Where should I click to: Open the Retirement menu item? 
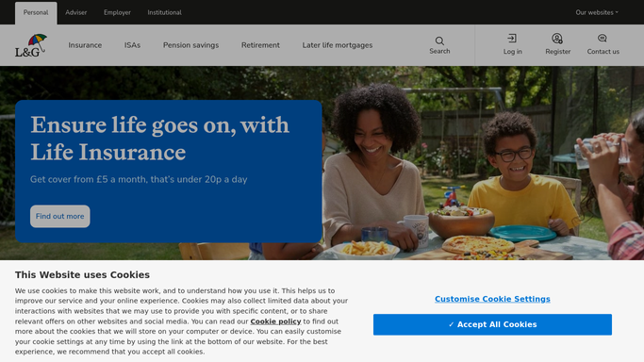[260, 45]
